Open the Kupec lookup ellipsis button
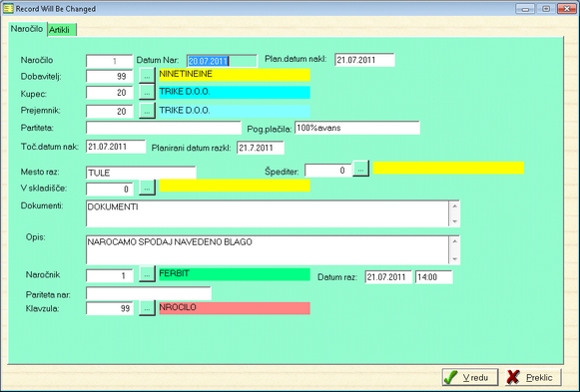This screenshot has width=580, height=392. tap(147, 93)
